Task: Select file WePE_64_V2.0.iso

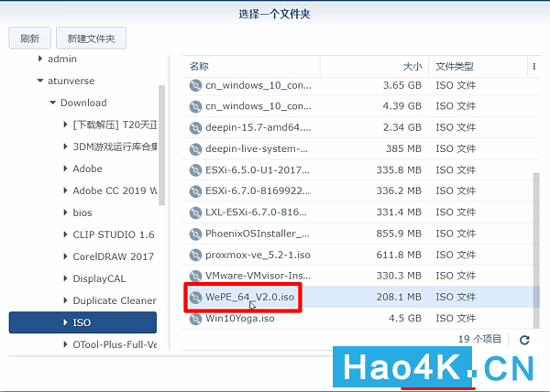Action: pyautogui.click(x=249, y=297)
